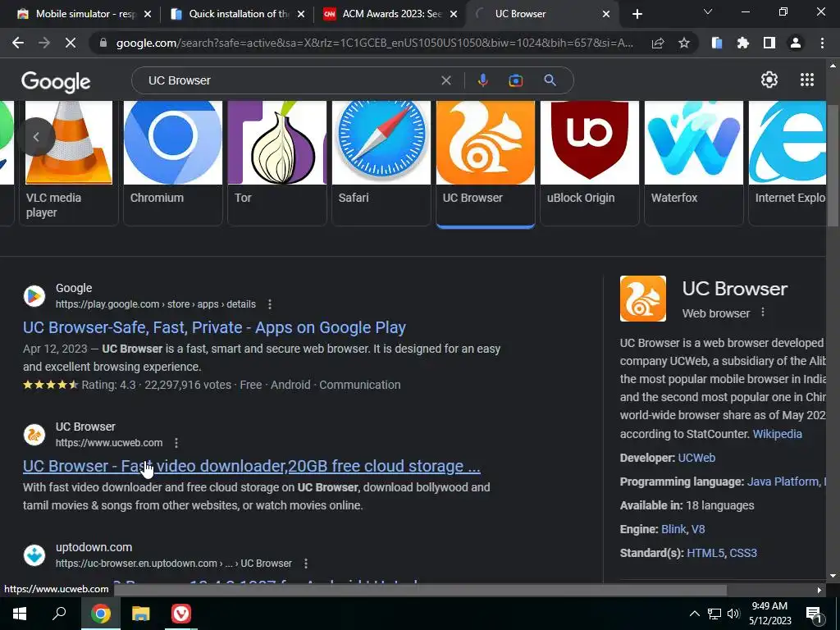840x630 pixels.
Task: Click the Google logo
Action: [x=56, y=82]
